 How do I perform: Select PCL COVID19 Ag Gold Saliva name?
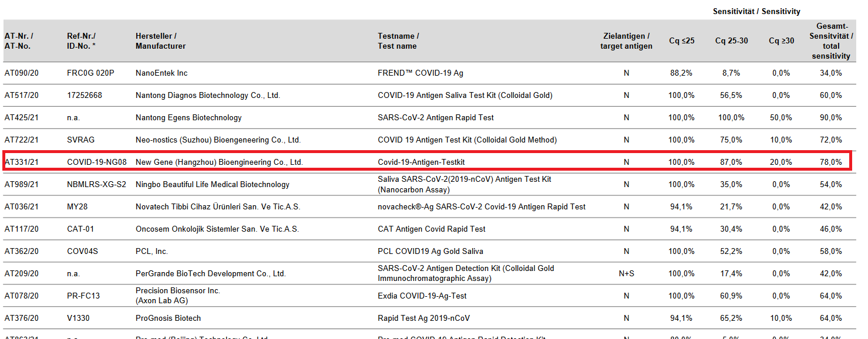pyautogui.click(x=430, y=252)
